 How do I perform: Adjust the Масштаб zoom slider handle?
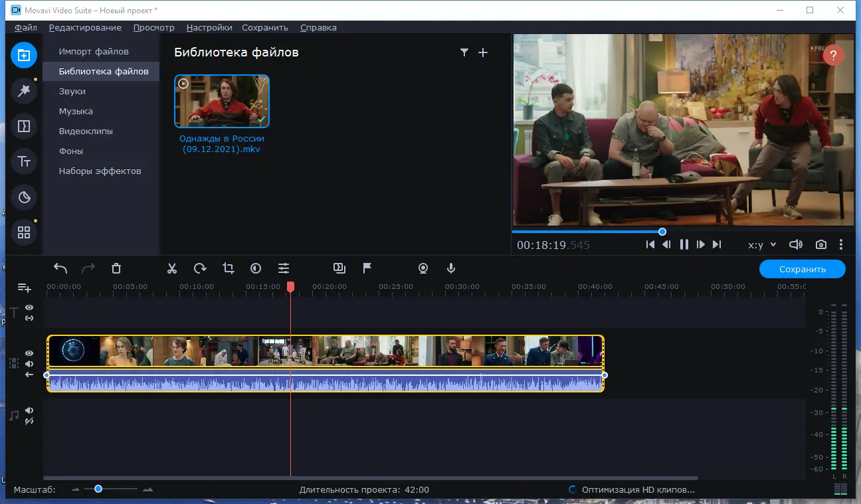98,489
